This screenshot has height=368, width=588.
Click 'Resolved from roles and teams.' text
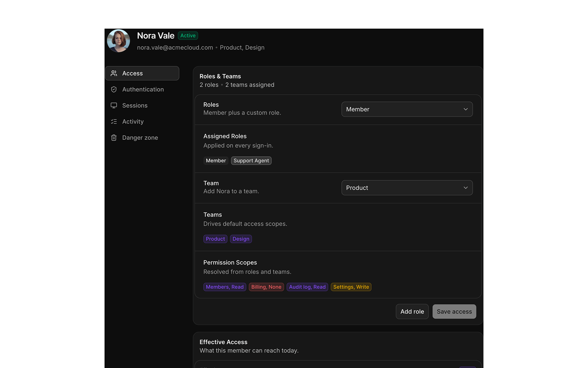coord(247,272)
